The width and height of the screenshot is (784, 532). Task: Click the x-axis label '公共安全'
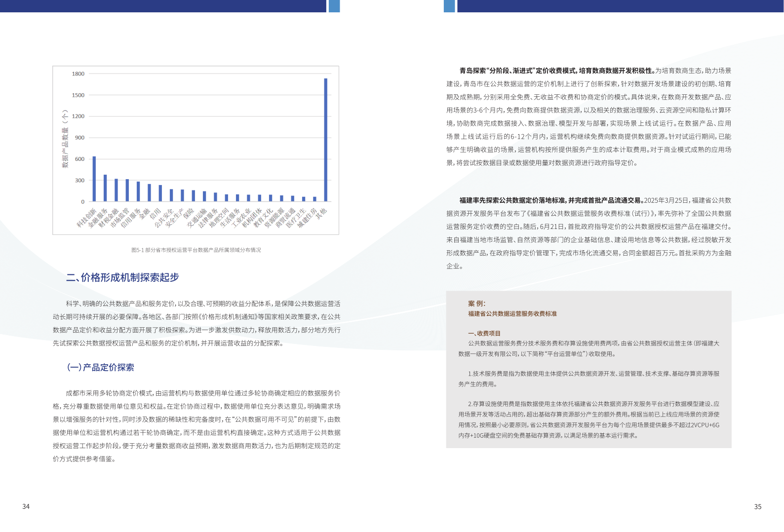pos(164,218)
